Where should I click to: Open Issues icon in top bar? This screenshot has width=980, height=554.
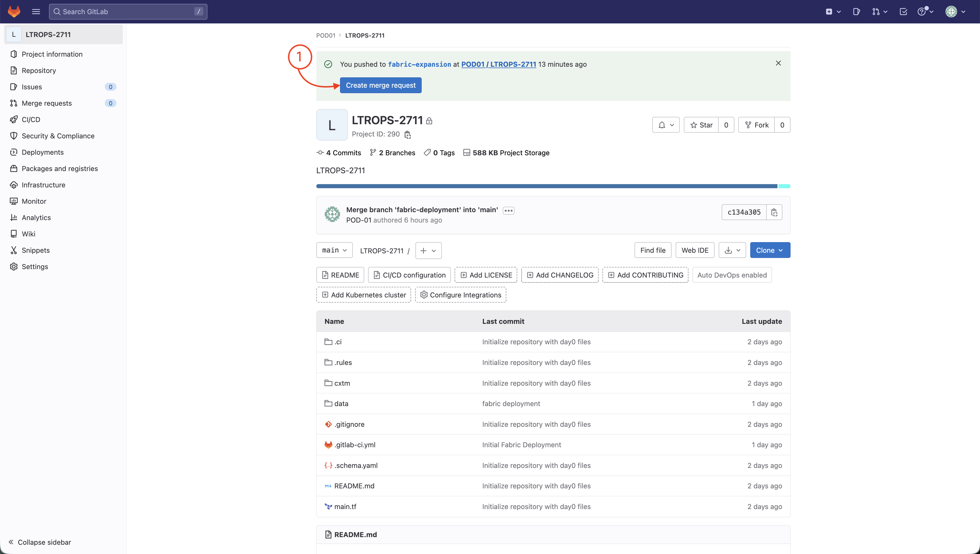tap(856, 11)
